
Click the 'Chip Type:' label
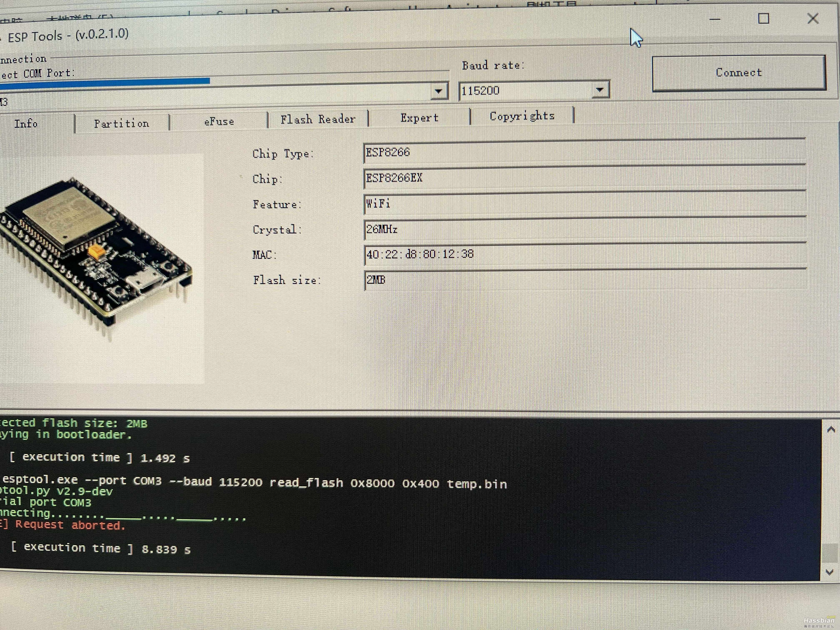pyautogui.click(x=283, y=154)
